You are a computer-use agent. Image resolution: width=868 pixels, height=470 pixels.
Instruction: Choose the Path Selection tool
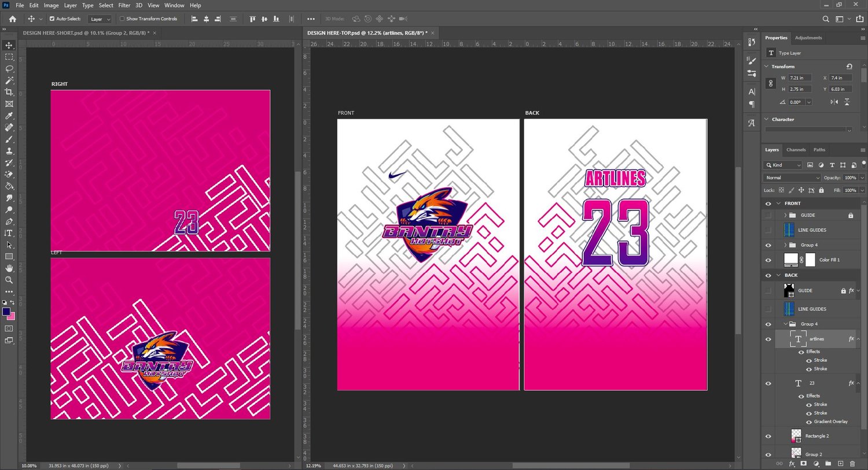(x=9, y=245)
